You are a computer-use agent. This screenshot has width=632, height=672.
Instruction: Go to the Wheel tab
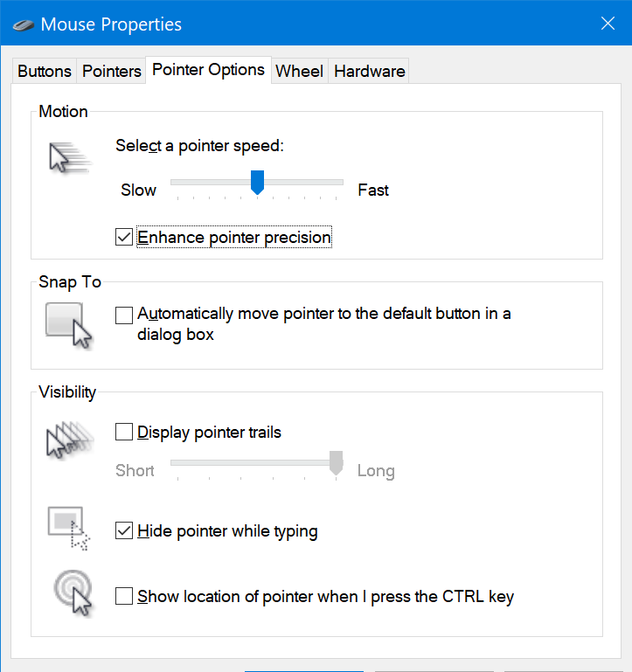click(299, 72)
